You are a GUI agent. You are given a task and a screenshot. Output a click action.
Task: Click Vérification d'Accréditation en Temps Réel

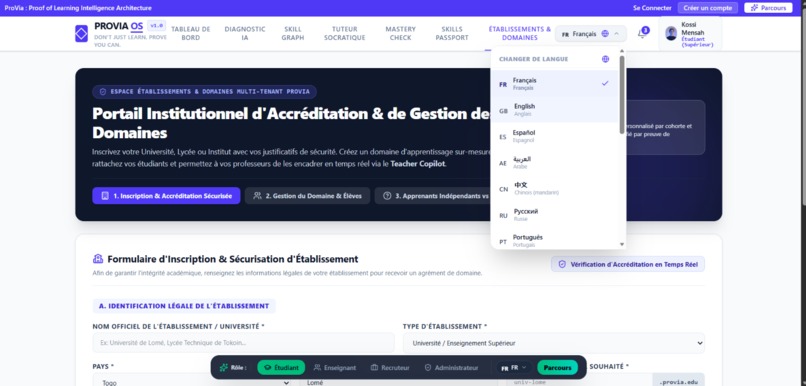[x=628, y=264]
